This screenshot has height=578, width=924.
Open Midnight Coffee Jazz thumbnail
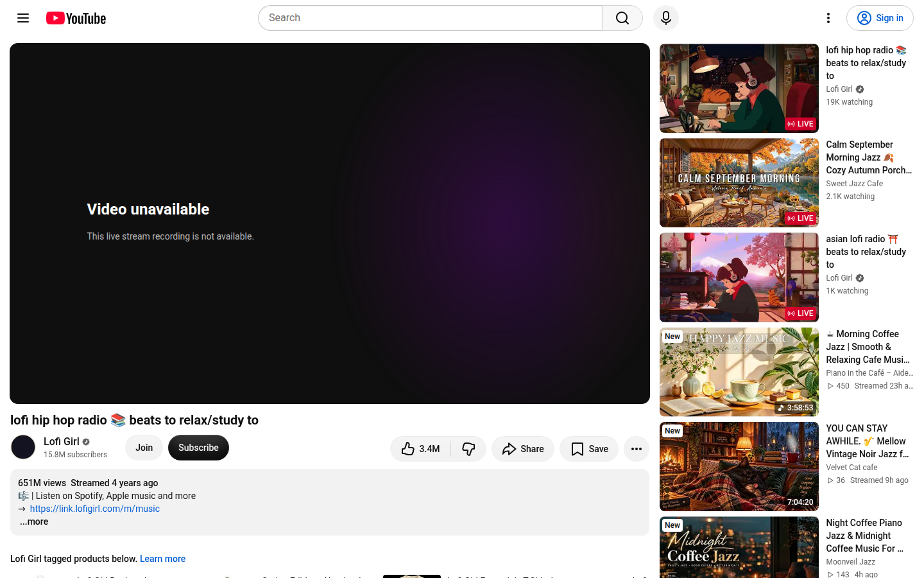click(x=739, y=547)
